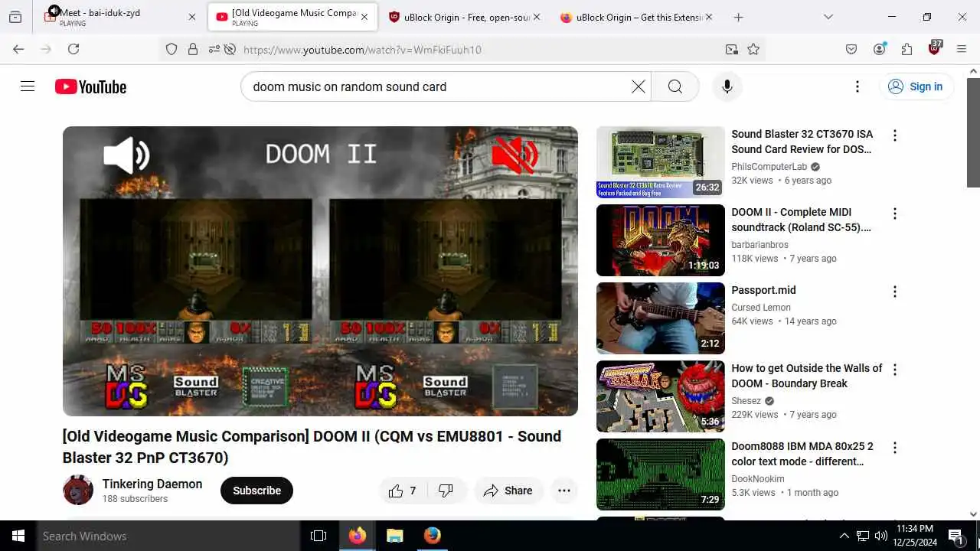Bookmark this page with the star
The image size is (980, 551).
[x=753, y=49]
